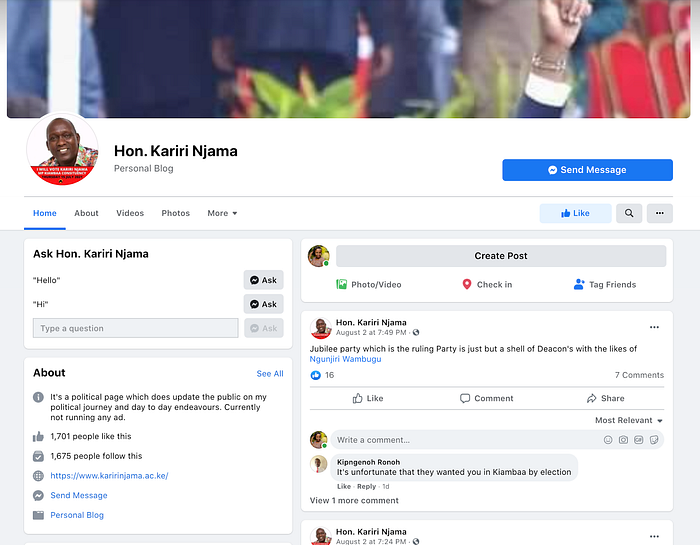Screen dimensions: 700x545
Task: Open the three-dot page options button
Action: 659,213
